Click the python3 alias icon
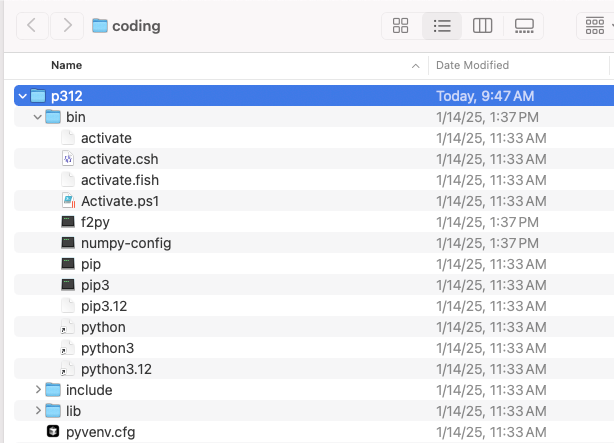 click(67, 348)
